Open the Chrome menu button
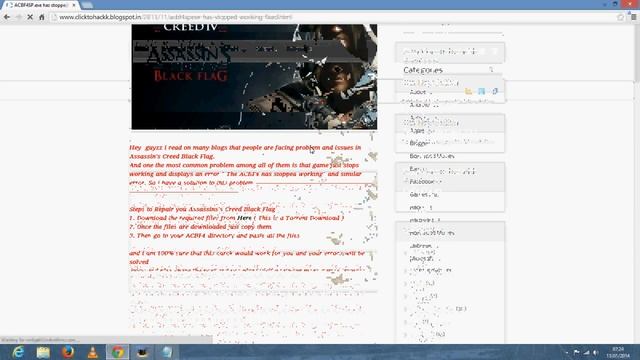Image resolution: width=640 pixels, height=360 pixels. (634, 17)
